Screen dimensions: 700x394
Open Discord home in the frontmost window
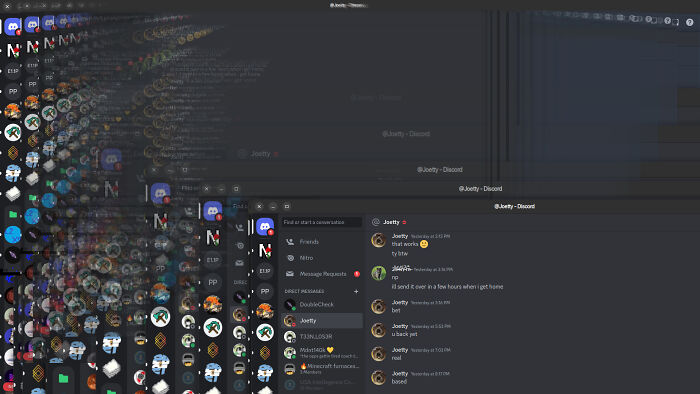click(x=265, y=226)
